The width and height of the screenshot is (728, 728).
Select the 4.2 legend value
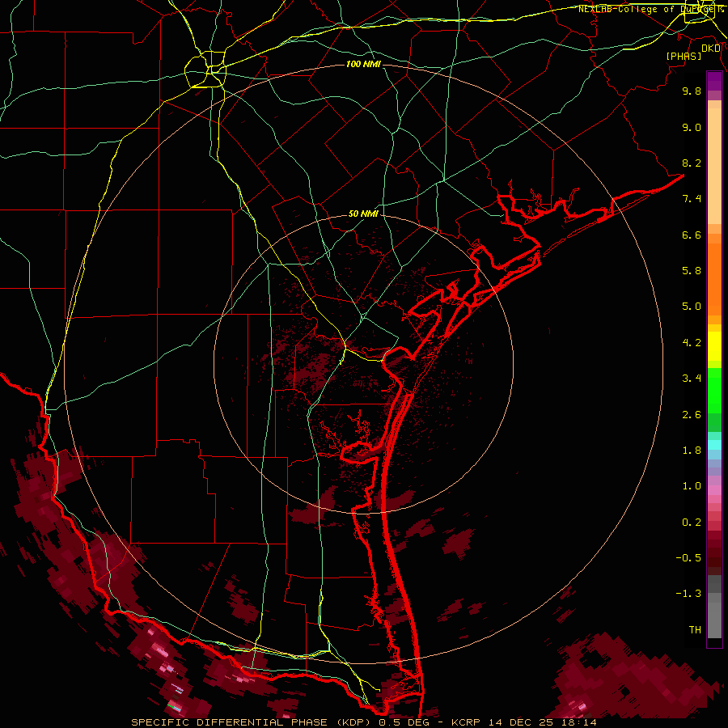pyautogui.click(x=692, y=343)
